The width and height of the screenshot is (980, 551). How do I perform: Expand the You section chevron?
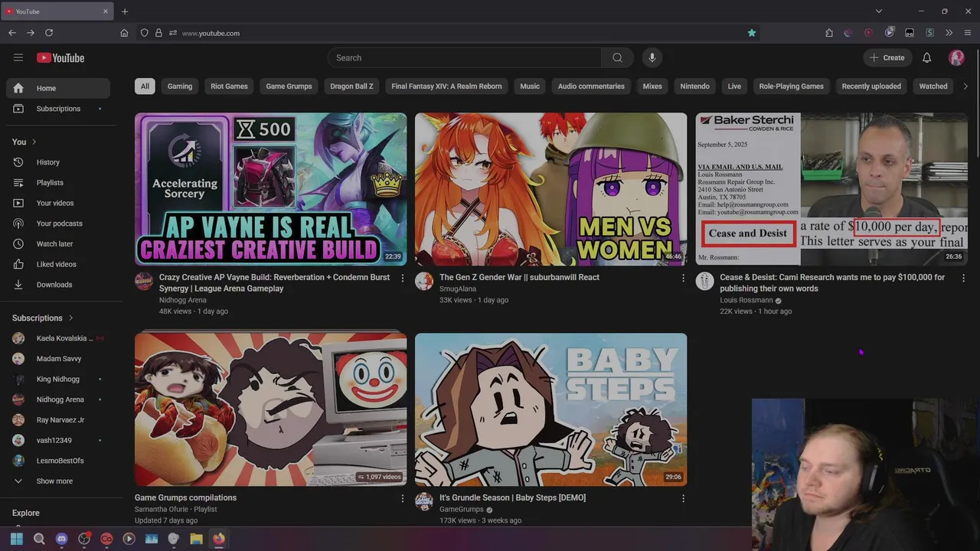tap(34, 142)
